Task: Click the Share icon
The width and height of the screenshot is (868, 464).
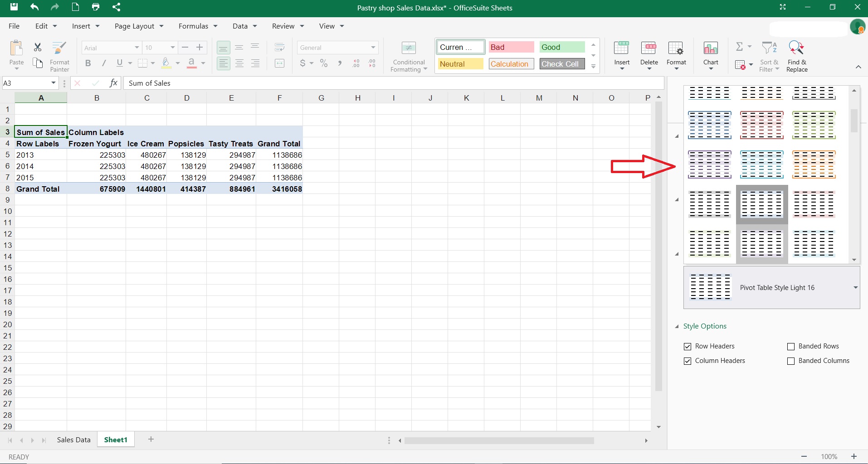Action: tap(117, 7)
